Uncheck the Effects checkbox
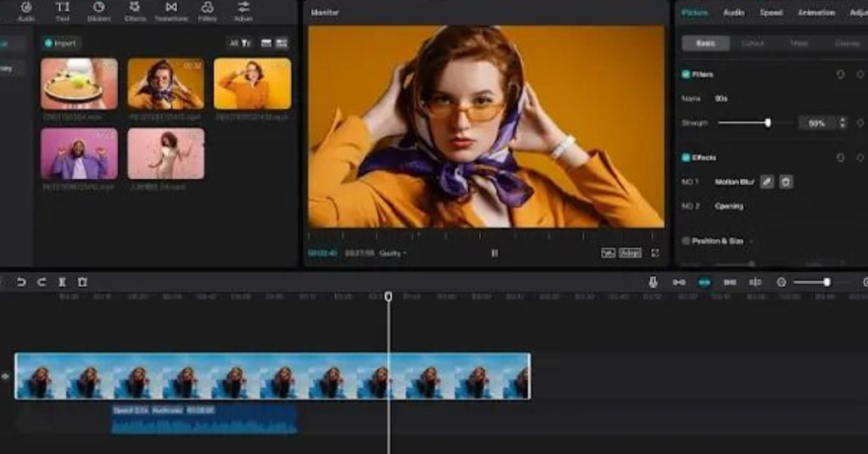The width and height of the screenshot is (868, 454). pos(686,158)
